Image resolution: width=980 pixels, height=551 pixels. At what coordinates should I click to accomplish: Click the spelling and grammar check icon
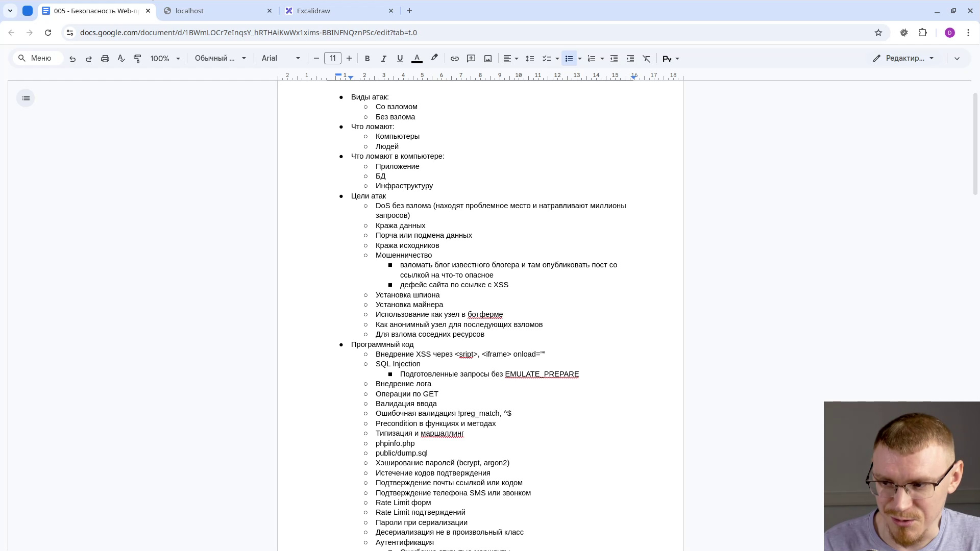(x=121, y=59)
